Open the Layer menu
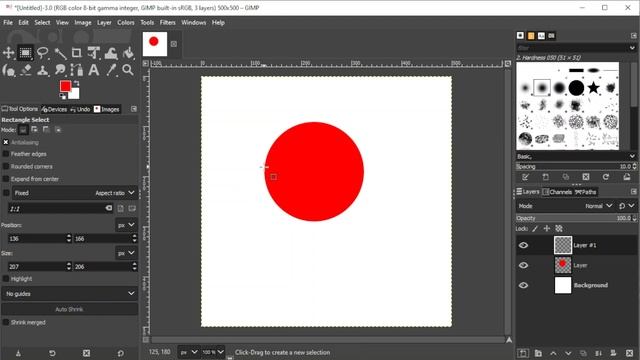This screenshot has height=360, width=640. coord(104,22)
